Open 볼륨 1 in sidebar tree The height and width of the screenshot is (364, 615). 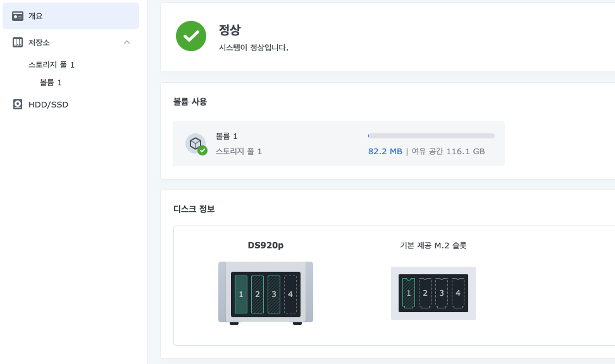51,82
